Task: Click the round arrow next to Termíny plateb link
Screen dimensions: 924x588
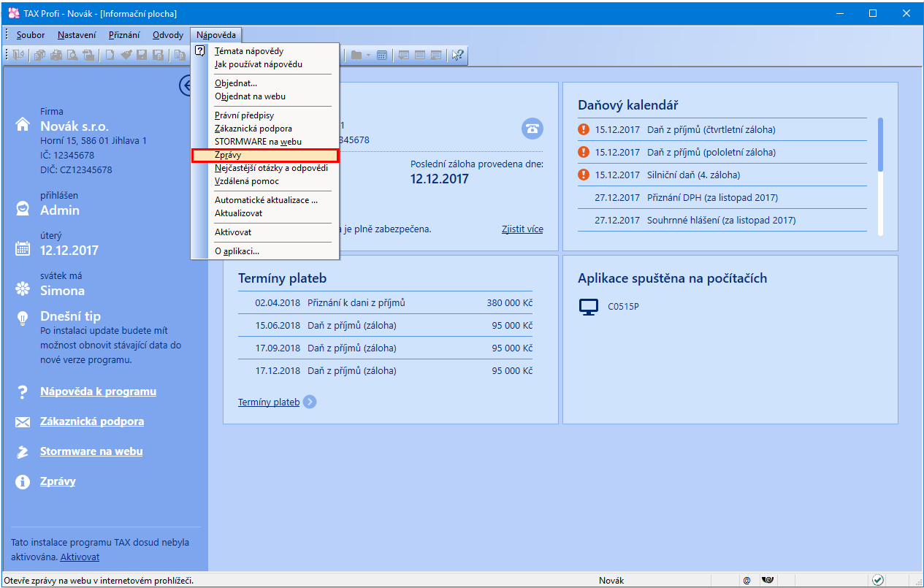Action: click(310, 402)
